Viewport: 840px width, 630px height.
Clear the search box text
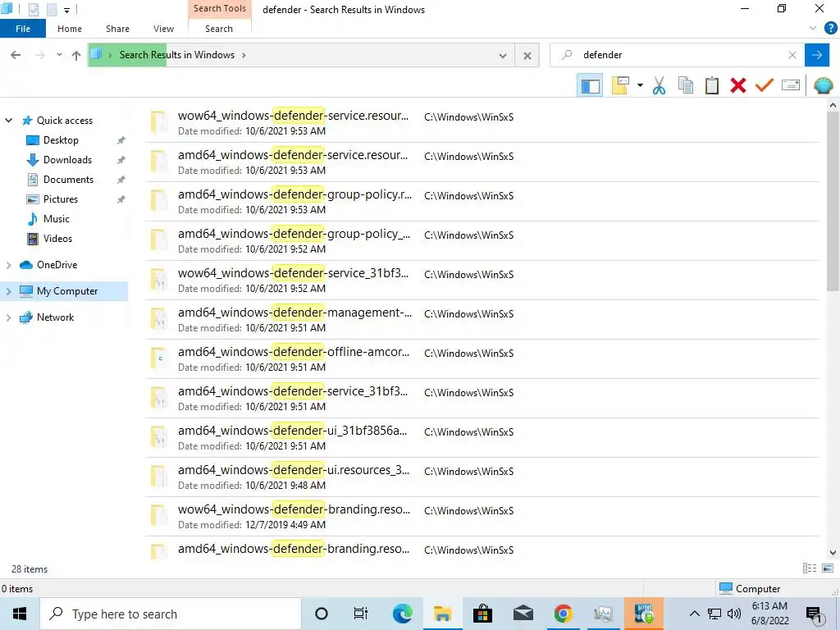(792, 55)
